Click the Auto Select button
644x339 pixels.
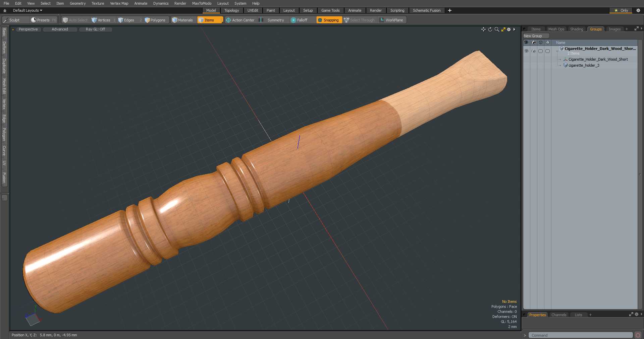click(x=75, y=20)
